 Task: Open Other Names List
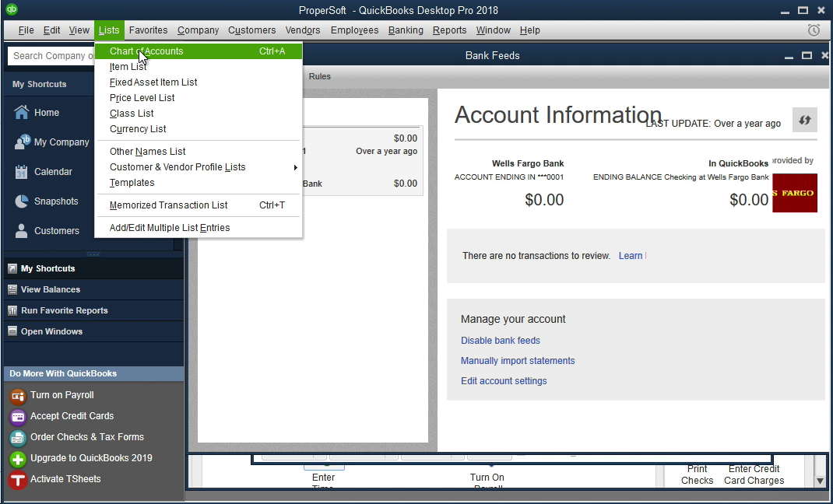[199, 152]
